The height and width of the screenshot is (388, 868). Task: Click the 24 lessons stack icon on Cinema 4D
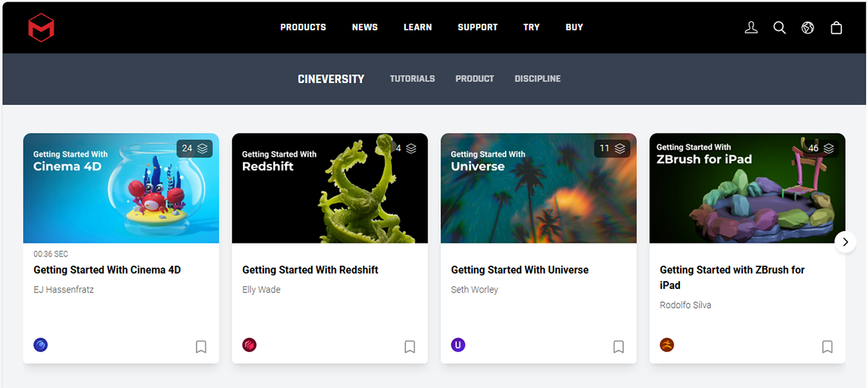(x=203, y=149)
